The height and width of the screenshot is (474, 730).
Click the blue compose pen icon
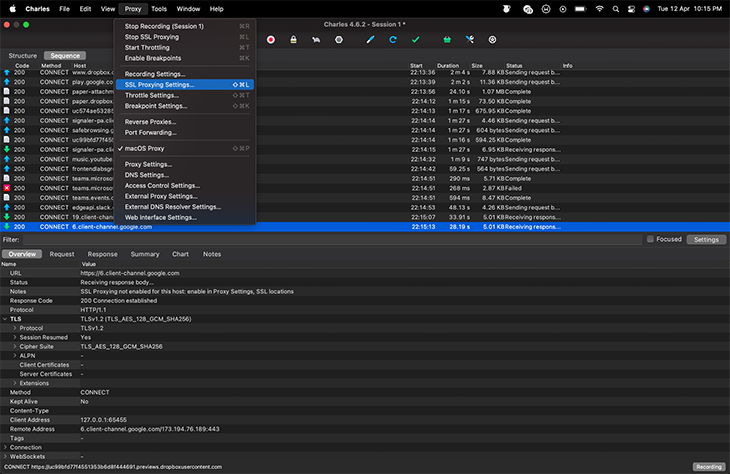coord(370,39)
